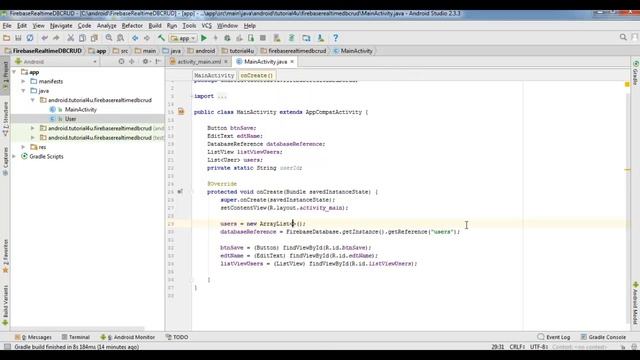
Task: Click the class gutter icon at line 15
Action: coord(181,112)
